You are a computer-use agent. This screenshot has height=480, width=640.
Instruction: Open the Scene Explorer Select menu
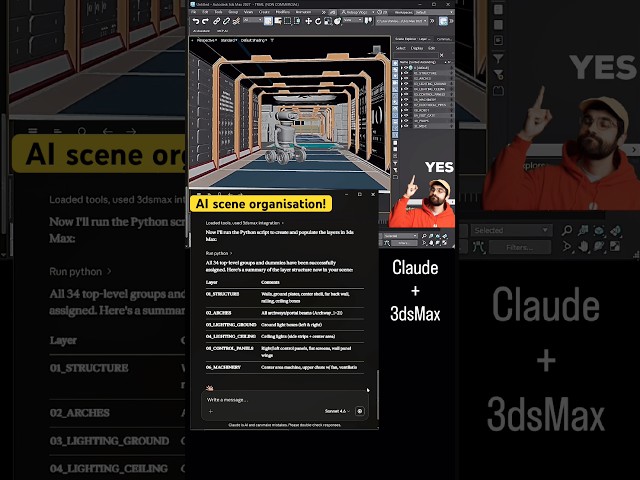point(400,48)
